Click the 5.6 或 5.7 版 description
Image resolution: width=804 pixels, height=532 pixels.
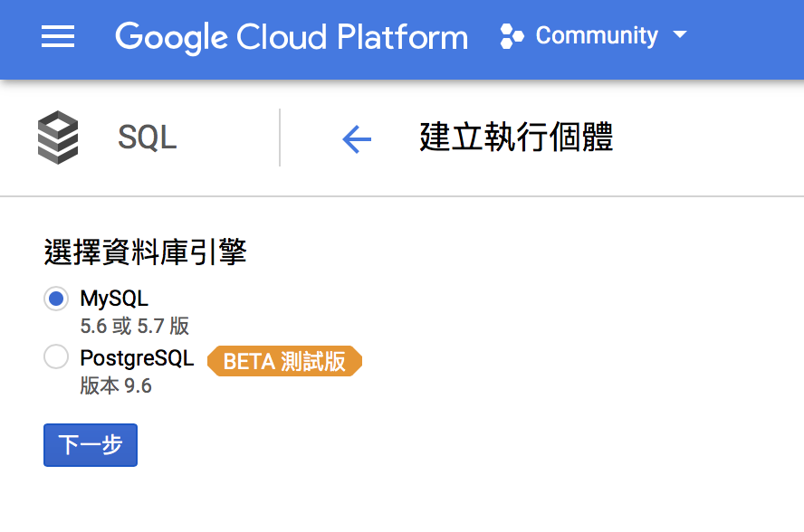[x=134, y=326]
